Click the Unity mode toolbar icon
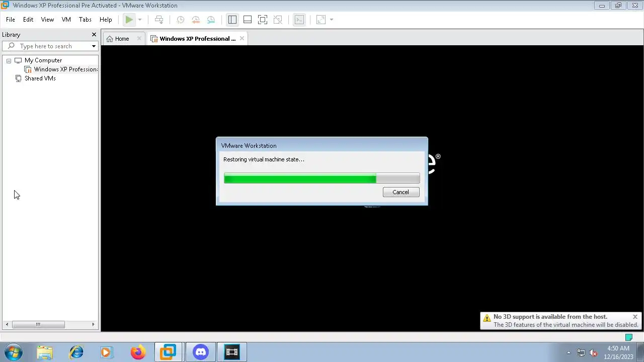 [278, 20]
